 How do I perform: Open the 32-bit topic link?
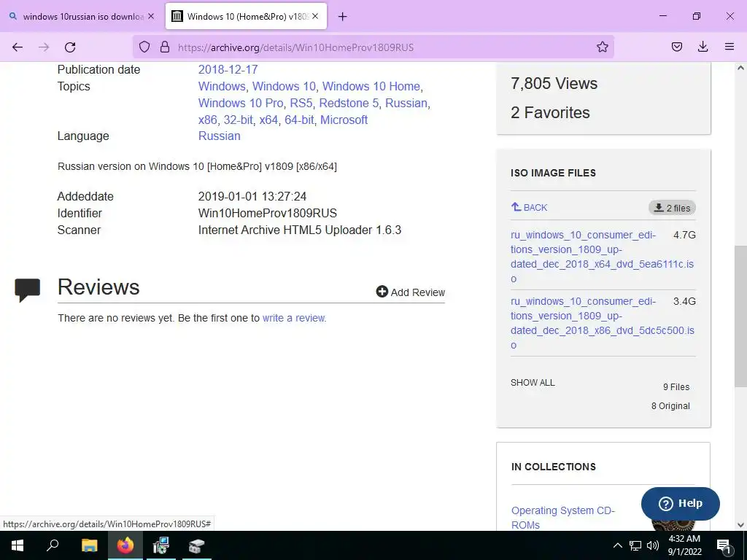click(239, 120)
